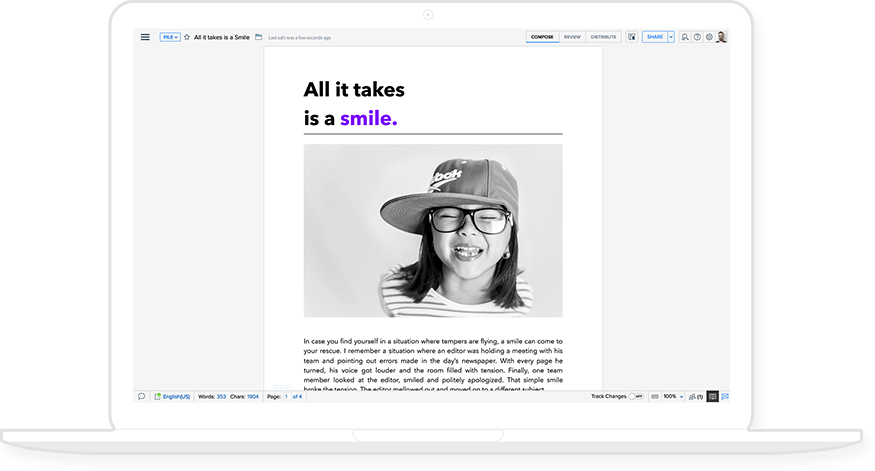Click the collaborators icon in status bar
Viewport: 875px width, 471px height.
(x=693, y=397)
